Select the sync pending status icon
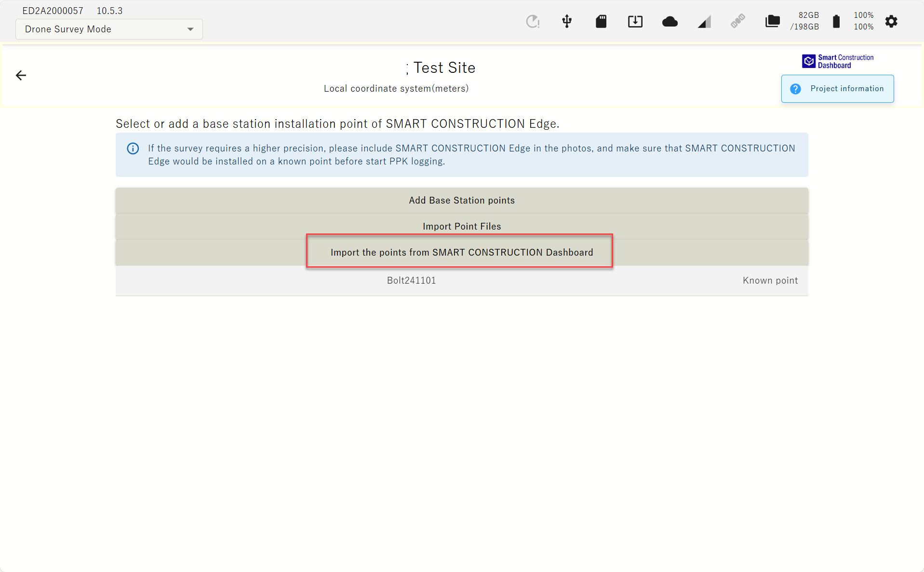The image size is (924, 572). click(533, 21)
